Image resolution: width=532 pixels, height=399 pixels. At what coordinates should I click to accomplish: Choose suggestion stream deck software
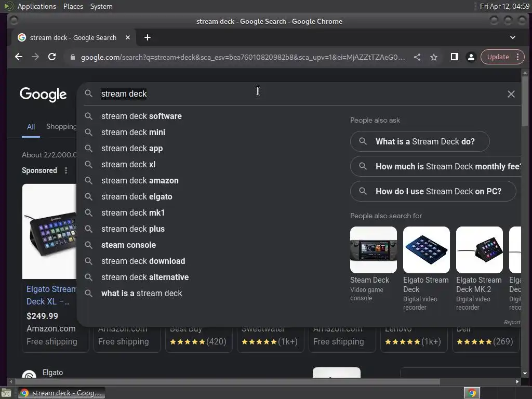click(141, 116)
